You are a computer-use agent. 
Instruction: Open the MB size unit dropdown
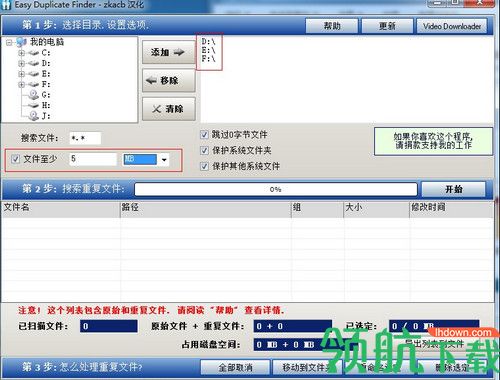[164, 160]
